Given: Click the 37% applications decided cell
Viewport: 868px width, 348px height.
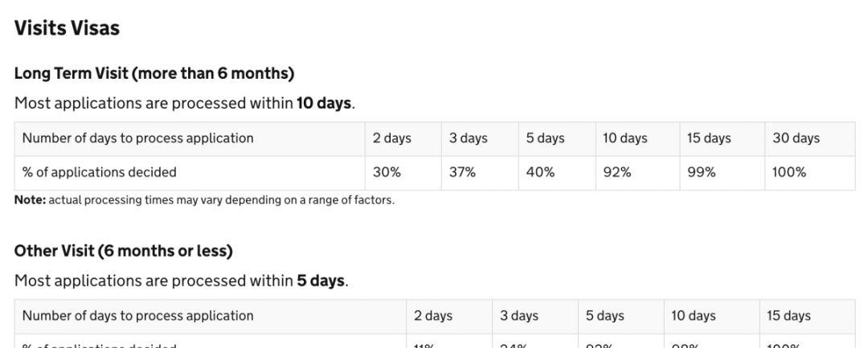Looking at the screenshot, I should point(462,172).
